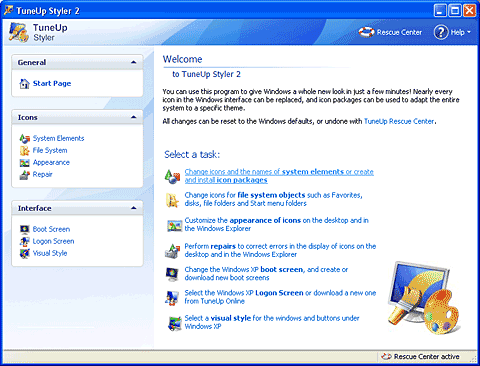Click the TuneUp Styler 2 title bar icon

[9, 10]
